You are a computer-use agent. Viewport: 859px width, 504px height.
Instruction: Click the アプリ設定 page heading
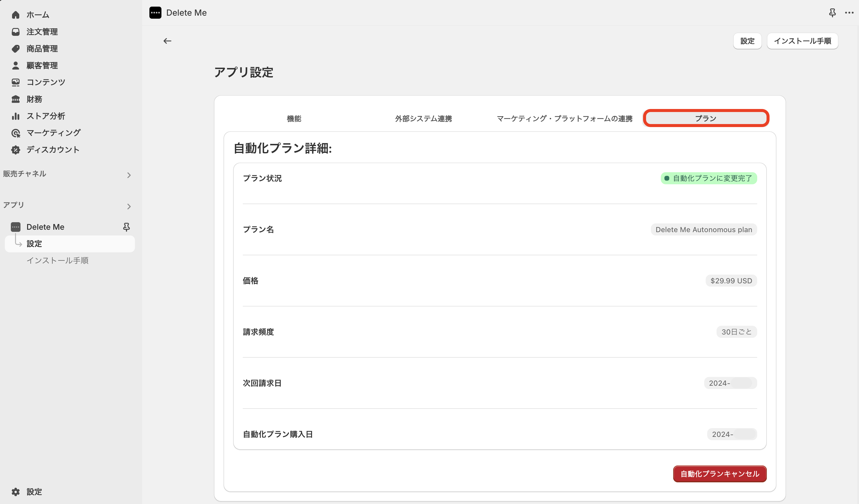tap(244, 72)
